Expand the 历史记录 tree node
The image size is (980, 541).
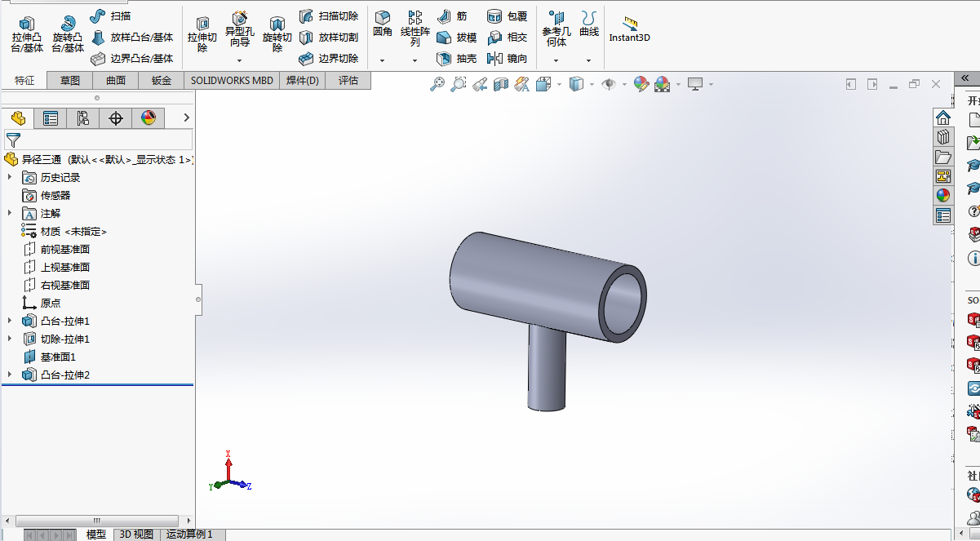(10, 177)
